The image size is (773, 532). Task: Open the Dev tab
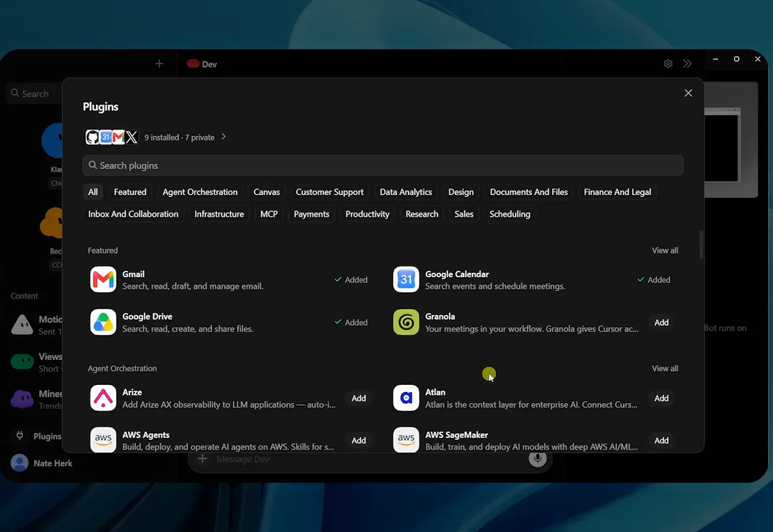tap(202, 64)
